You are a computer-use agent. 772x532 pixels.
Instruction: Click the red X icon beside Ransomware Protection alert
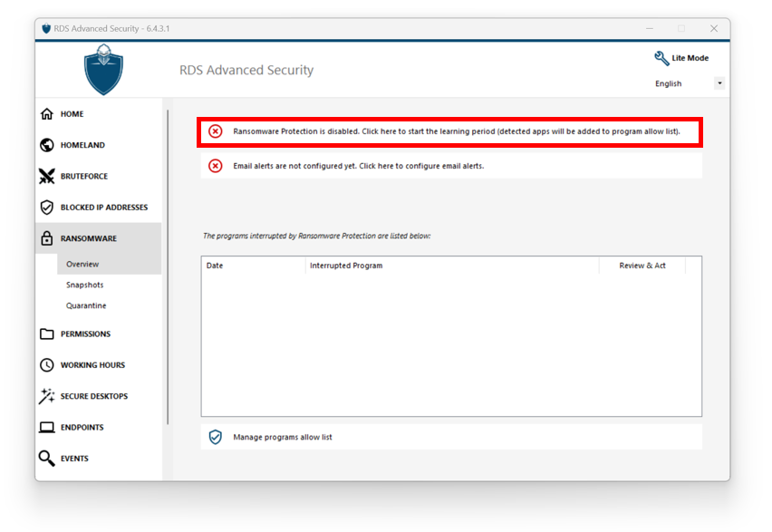215,131
